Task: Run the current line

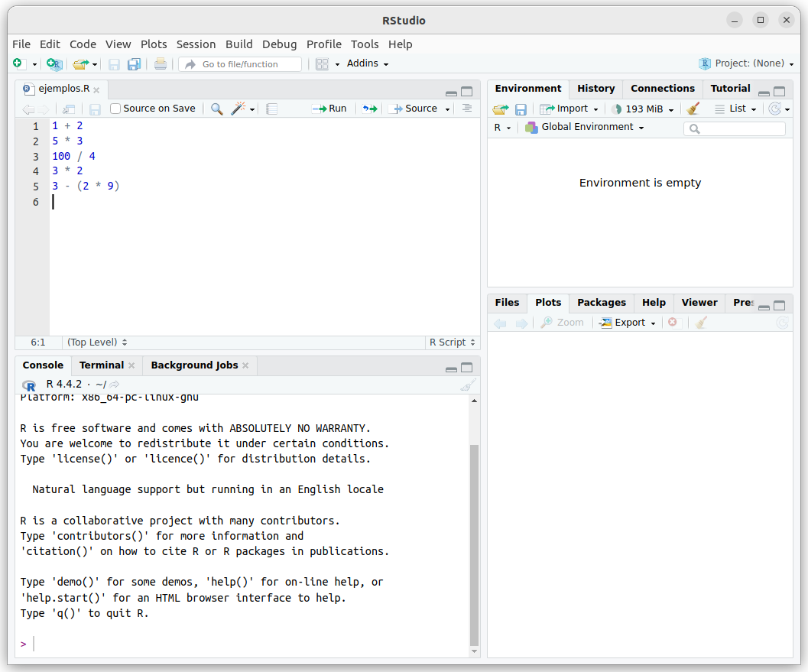Action: (x=329, y=109)
